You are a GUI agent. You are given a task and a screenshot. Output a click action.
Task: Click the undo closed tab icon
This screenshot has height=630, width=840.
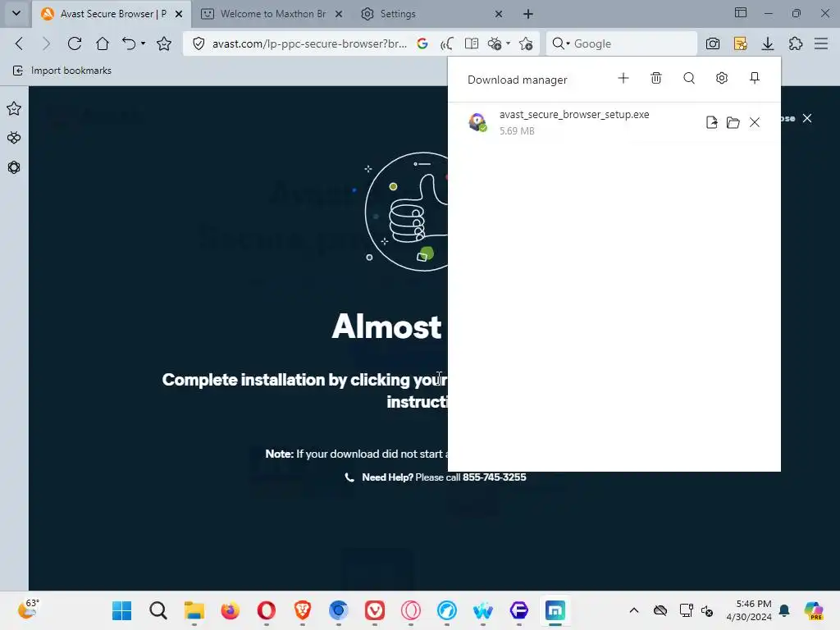[x=129, y=43]
